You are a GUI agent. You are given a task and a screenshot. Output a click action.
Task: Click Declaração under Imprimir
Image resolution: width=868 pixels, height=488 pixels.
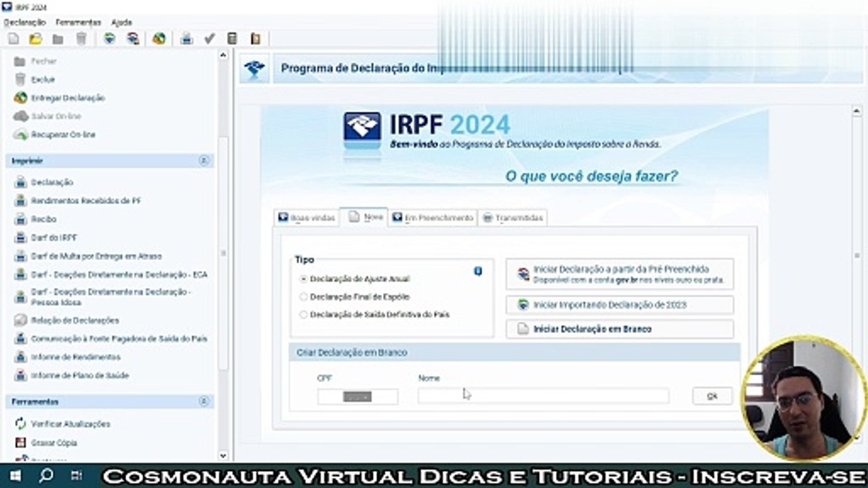tap(52, 182)
